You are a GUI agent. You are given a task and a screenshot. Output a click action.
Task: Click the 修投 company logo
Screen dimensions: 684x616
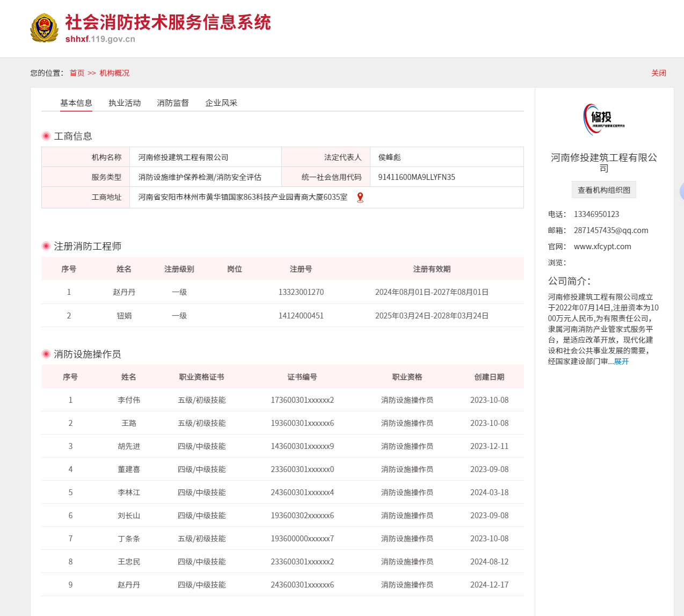click(604, 119)
